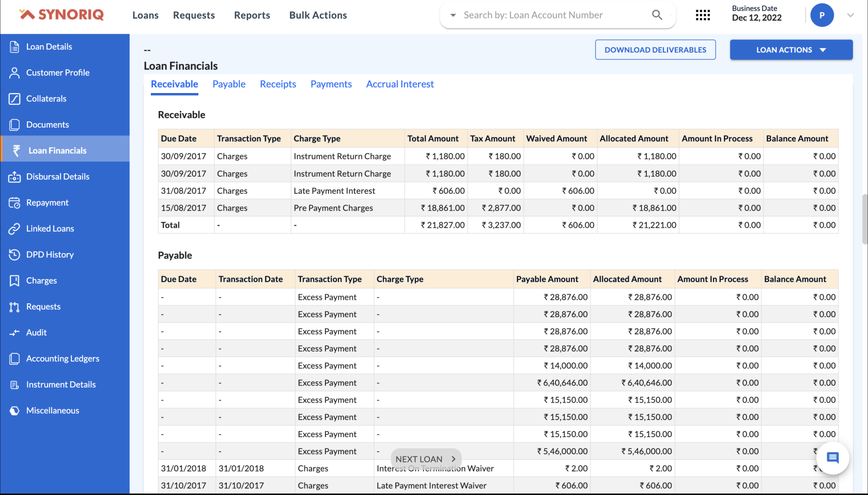This screenshot has width=868, height=495.
Task: Click the rupee icon for Loan Financials
Action: (x=17, y=150)
